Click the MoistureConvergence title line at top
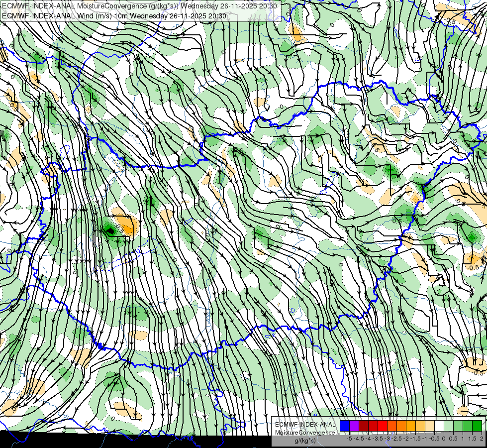Viewport: 487px width, 448px height. [139, 6]
